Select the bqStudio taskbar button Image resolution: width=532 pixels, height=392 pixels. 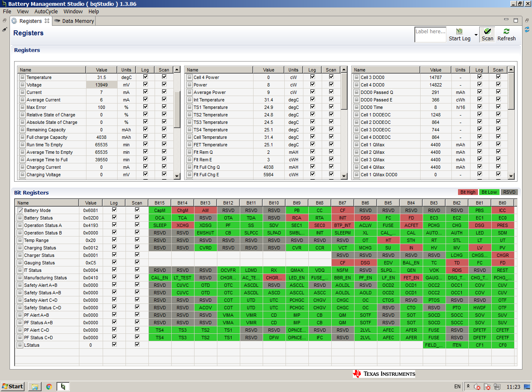[63, 387]
